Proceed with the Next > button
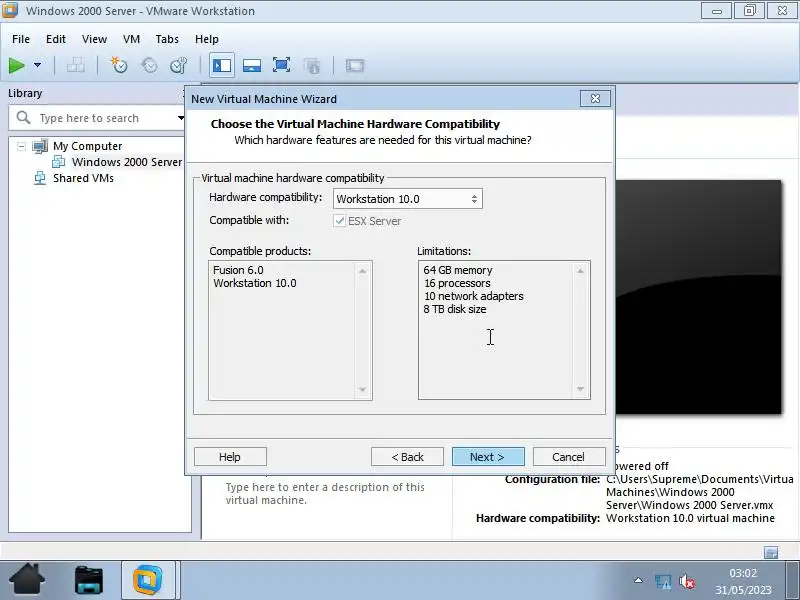800x600 pixels. [x=488, y=457]
